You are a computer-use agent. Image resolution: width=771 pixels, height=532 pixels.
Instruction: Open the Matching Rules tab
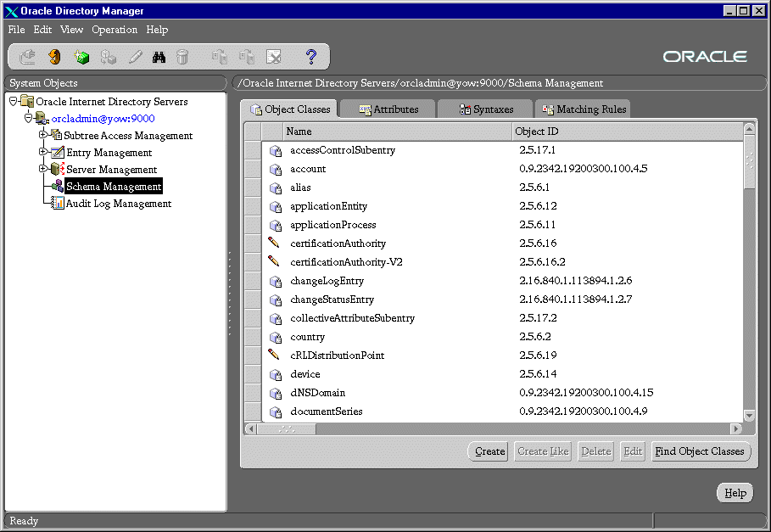[x=584, y=109]
